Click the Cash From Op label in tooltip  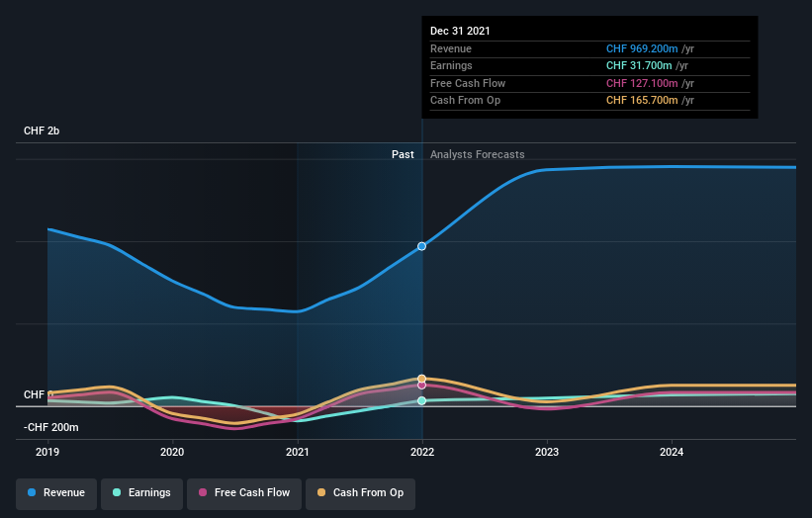point(465,101)
